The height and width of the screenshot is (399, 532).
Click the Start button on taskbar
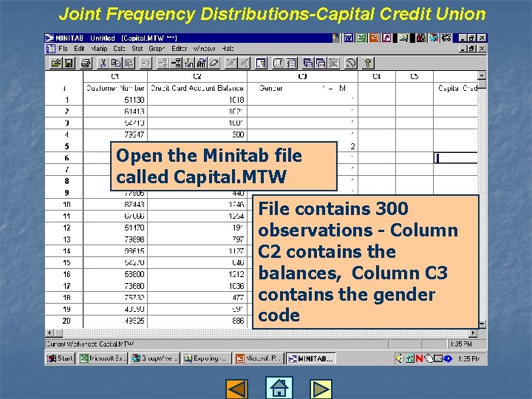point(60,358)
